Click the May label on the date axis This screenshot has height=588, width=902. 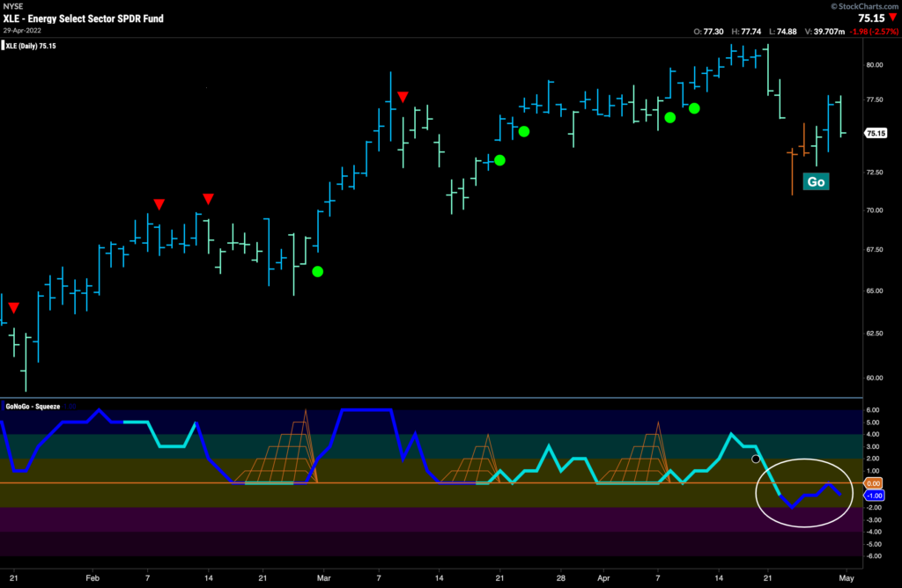(x=847, y=578)
